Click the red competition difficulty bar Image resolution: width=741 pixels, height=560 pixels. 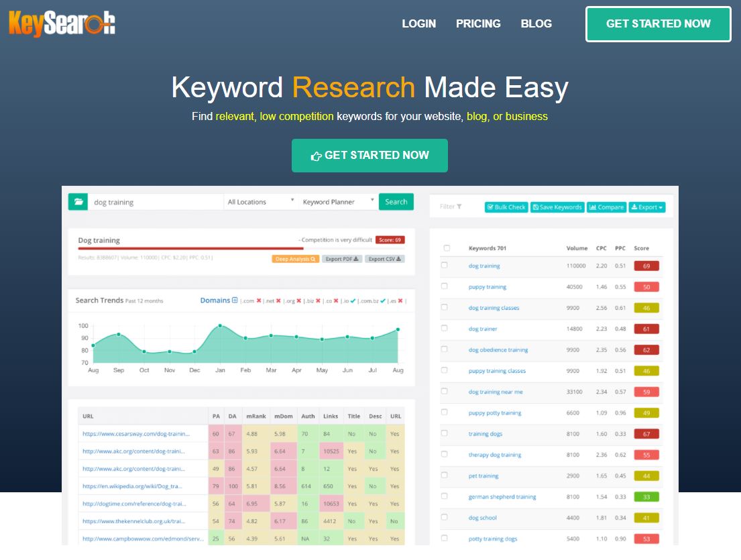pyautogui.click(x=190, y=248)
